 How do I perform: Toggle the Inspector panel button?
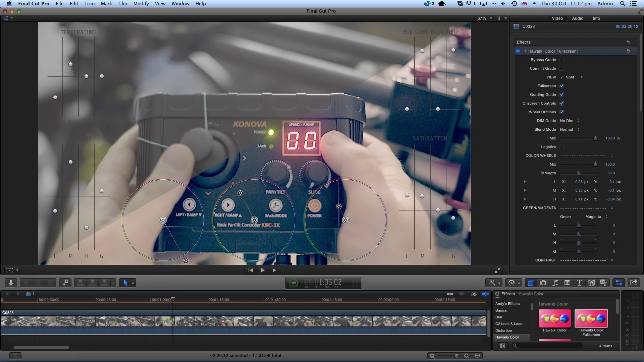tap(619, 283)
